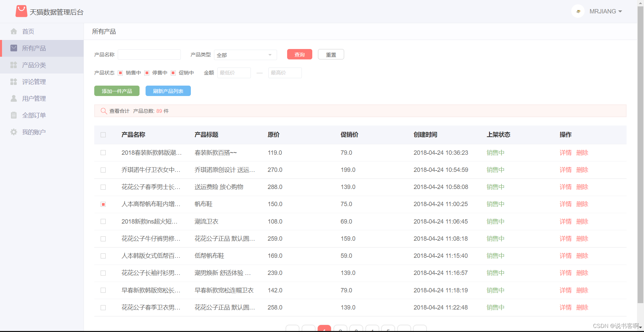Click the green 添加一件产品 button
This screenshot has height=332, width=644.
click(117, 91)
